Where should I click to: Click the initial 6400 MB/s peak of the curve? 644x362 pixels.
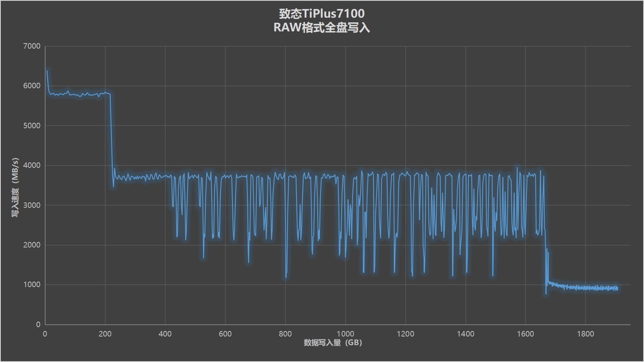click(x=47, y=71)
